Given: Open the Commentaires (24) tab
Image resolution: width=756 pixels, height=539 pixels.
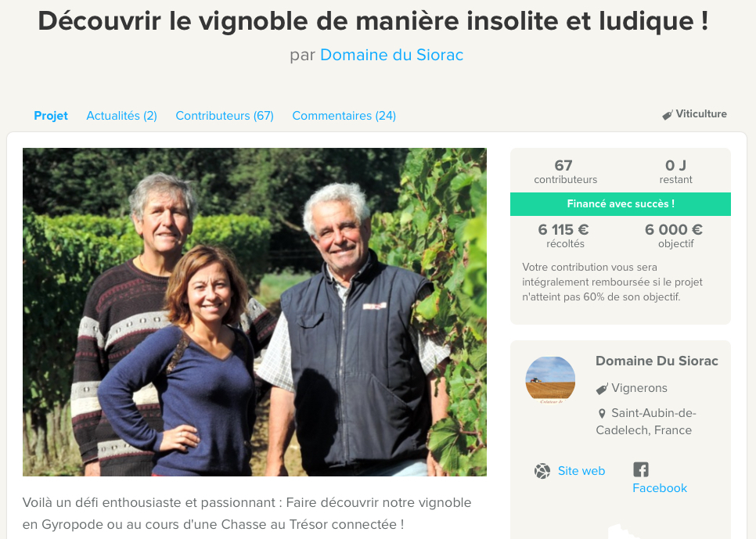Looking at the screenshot, I should 344,116.
